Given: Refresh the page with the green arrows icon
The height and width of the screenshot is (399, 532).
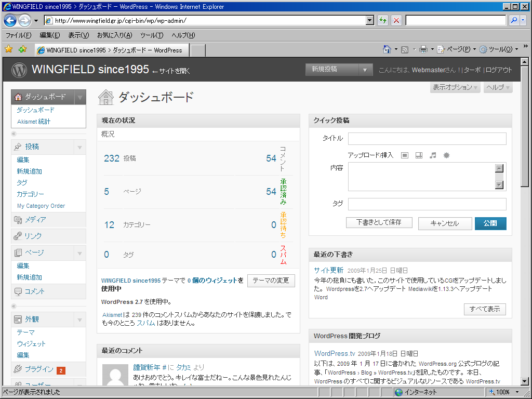Looking at the screenshot, I should click(x=383, y=20).
